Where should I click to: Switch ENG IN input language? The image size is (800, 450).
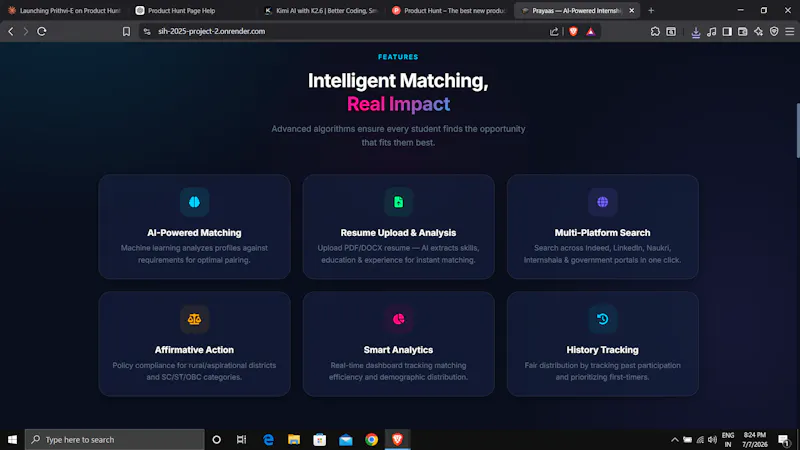[x=728, y=439]
